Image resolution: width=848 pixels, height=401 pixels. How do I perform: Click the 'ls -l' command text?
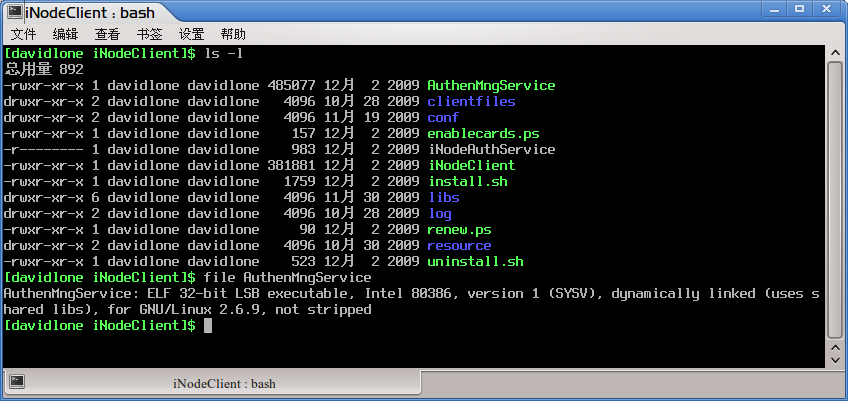[224, 54]
